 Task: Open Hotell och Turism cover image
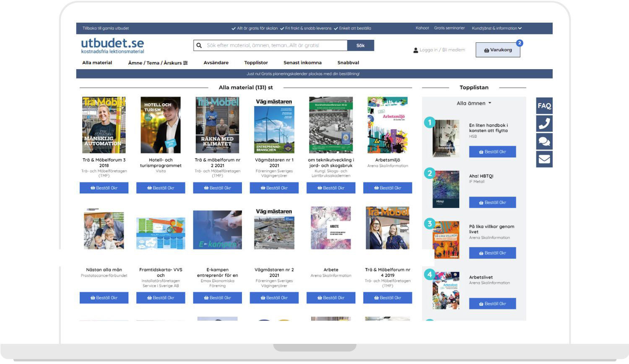(x=161, y=125)
